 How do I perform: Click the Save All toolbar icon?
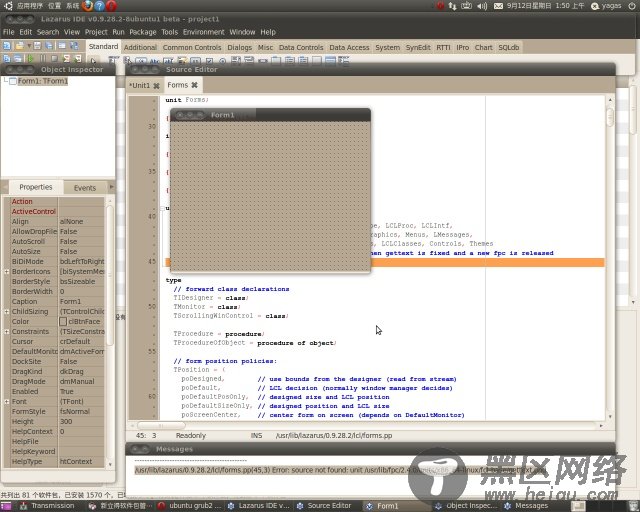(x=49, y=46)
